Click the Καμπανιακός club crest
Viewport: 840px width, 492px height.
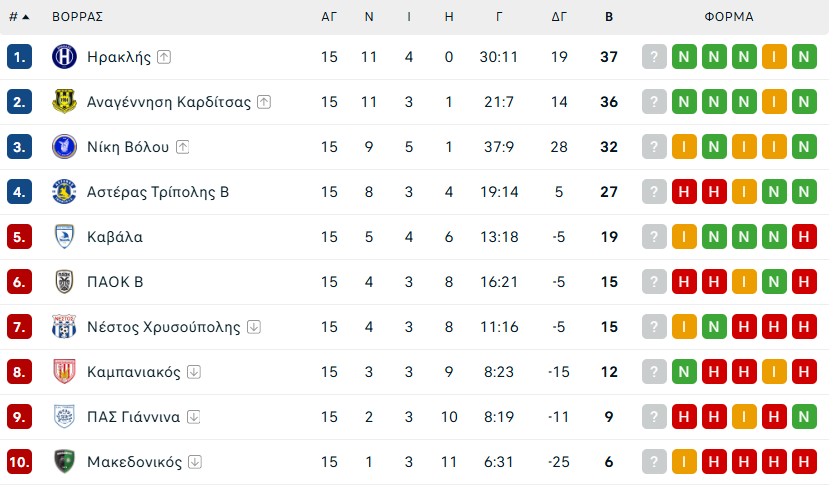[64, 372]
